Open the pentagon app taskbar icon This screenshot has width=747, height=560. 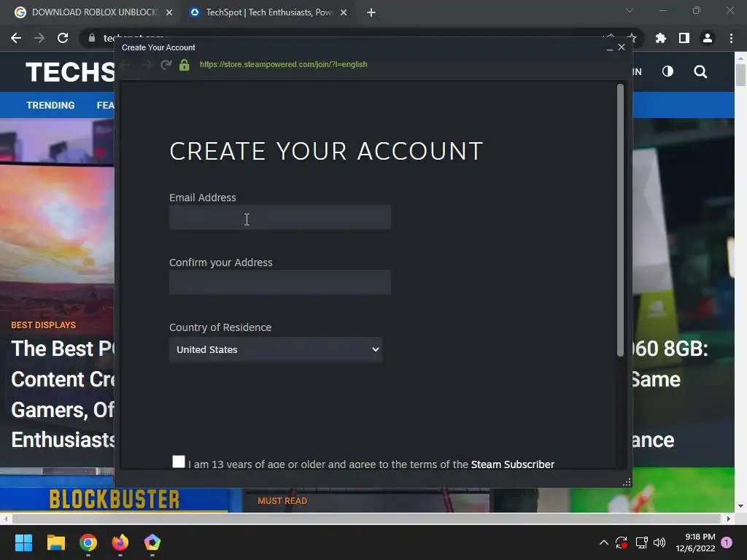click(x=152, y=542)
